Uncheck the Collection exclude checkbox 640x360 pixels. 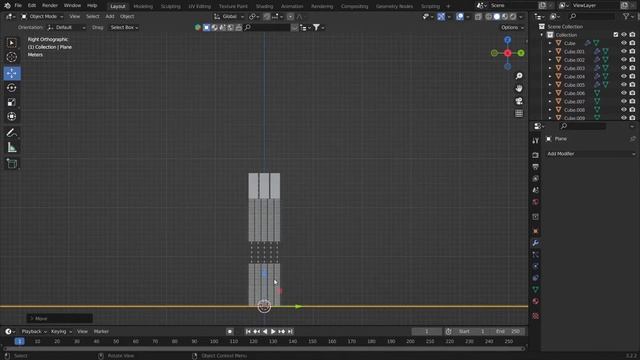click(x=616, y=35)
